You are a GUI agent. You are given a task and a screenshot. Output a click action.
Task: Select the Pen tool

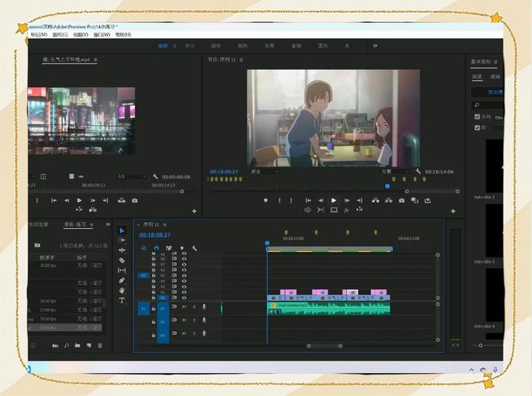(x=122, y=280)
